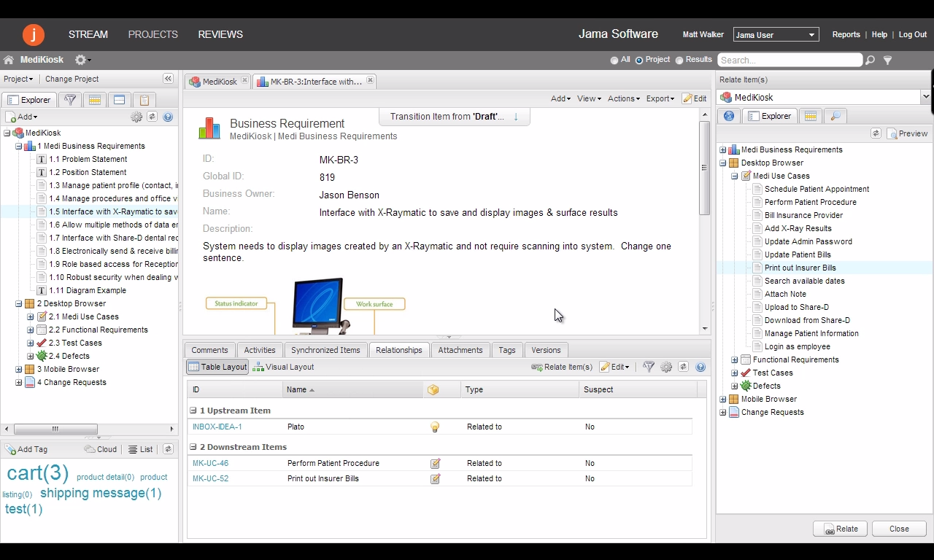Open the Actions dropdown in the item toolbar
The image size is (934, 560).
[624, 98]
